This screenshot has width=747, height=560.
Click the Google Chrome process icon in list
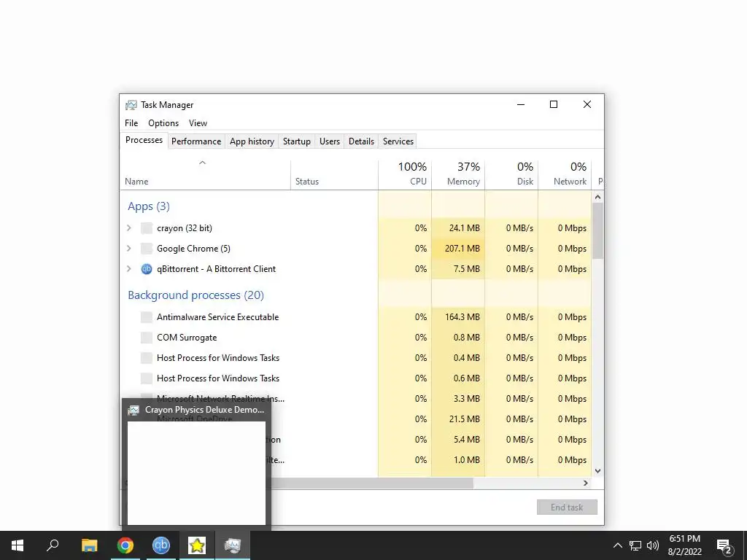pos(146,249)
